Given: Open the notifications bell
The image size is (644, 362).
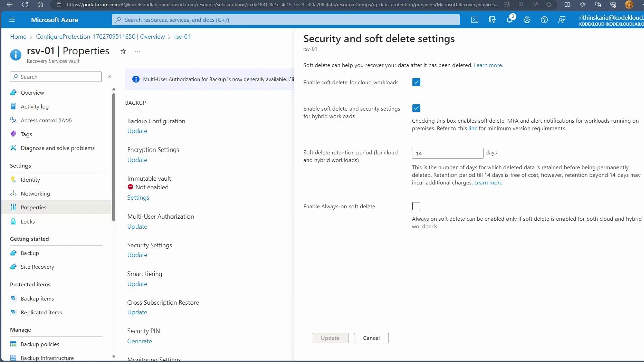Looking at the screenshot, I should [509, 20].
